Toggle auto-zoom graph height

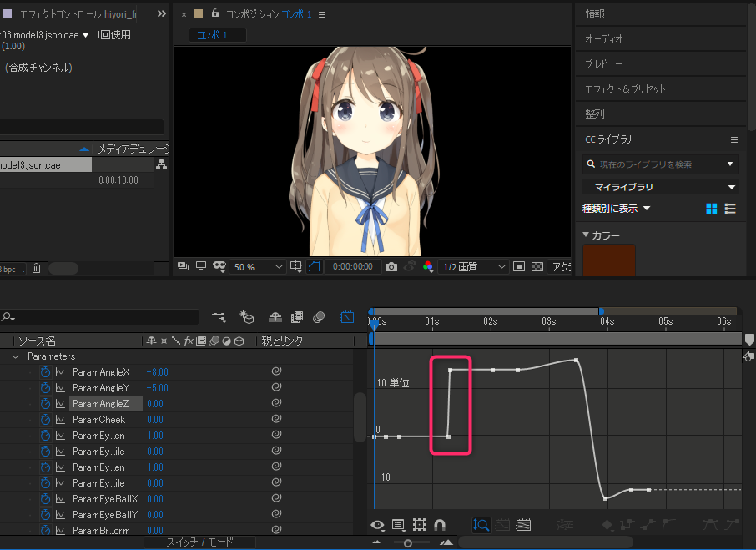pyautogui.click(x=481, y=524)
